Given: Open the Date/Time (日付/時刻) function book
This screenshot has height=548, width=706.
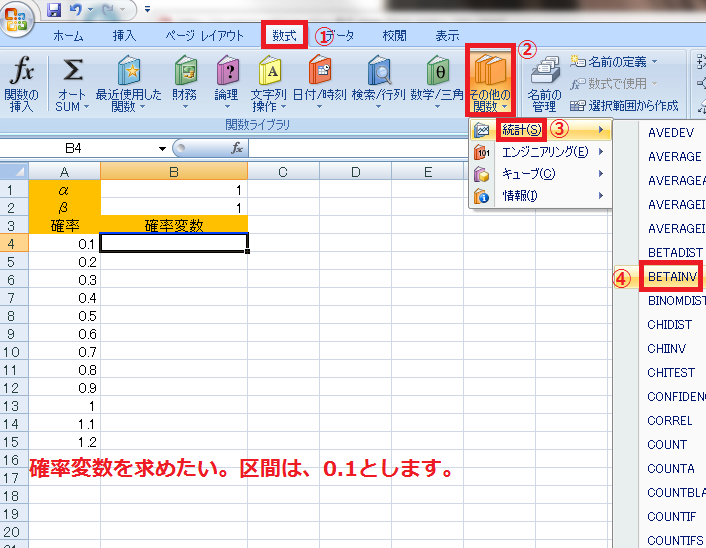Looking at the screenshot, I should [x=319, y=83].
